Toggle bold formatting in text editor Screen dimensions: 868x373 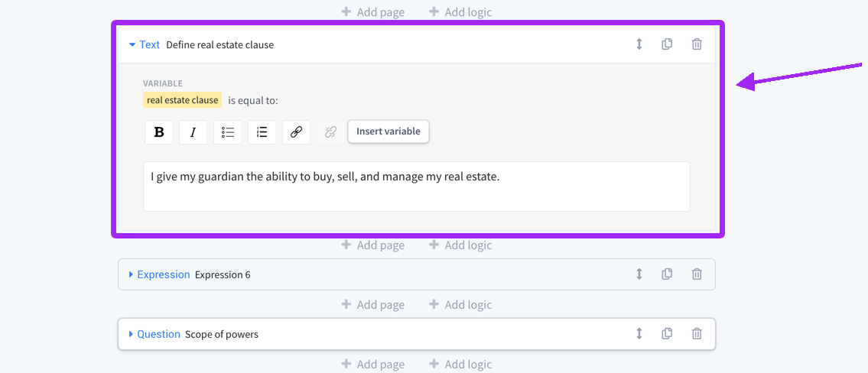tap(159, 132)
